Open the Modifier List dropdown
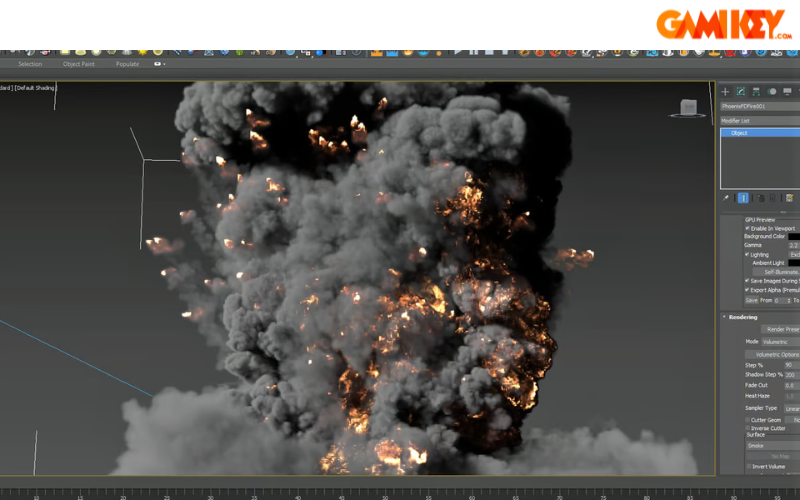Image resolution: width=800 pixels, height=500 pixels. click(760, 121)
